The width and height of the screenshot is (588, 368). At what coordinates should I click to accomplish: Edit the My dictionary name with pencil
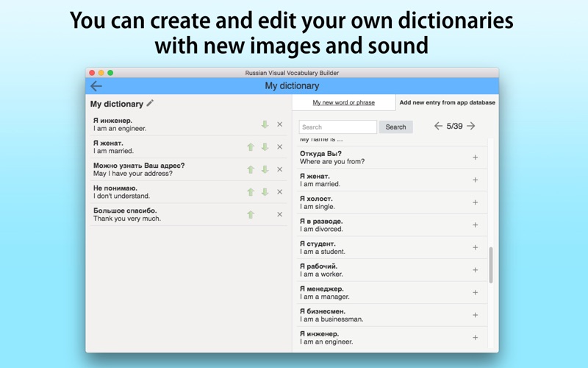150,103
